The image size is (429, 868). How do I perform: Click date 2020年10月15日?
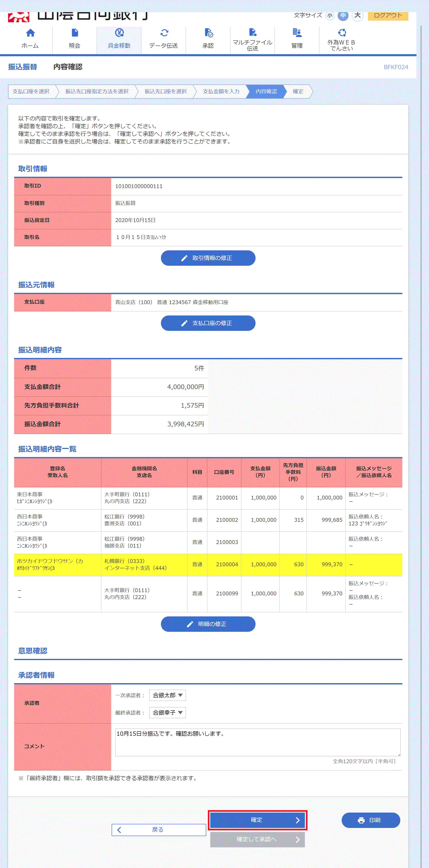pos(135,220)
